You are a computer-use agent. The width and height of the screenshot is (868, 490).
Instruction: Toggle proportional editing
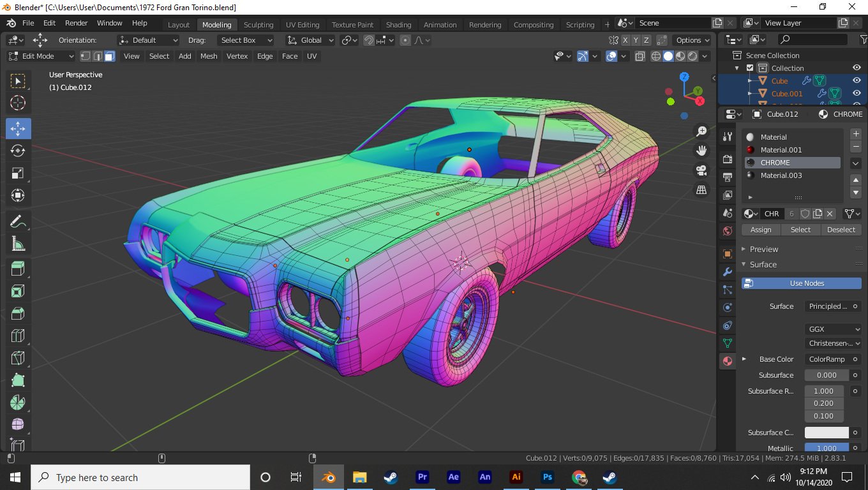(x=405, y=40)
